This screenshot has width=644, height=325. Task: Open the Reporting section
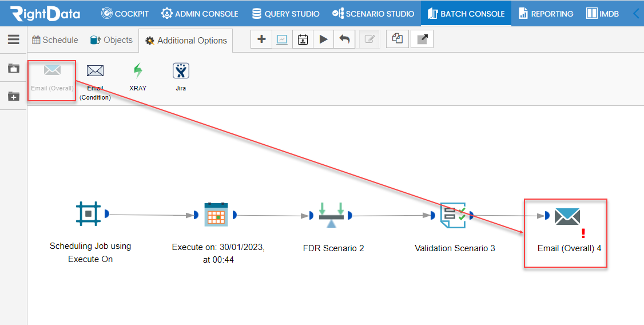(546, 14)
